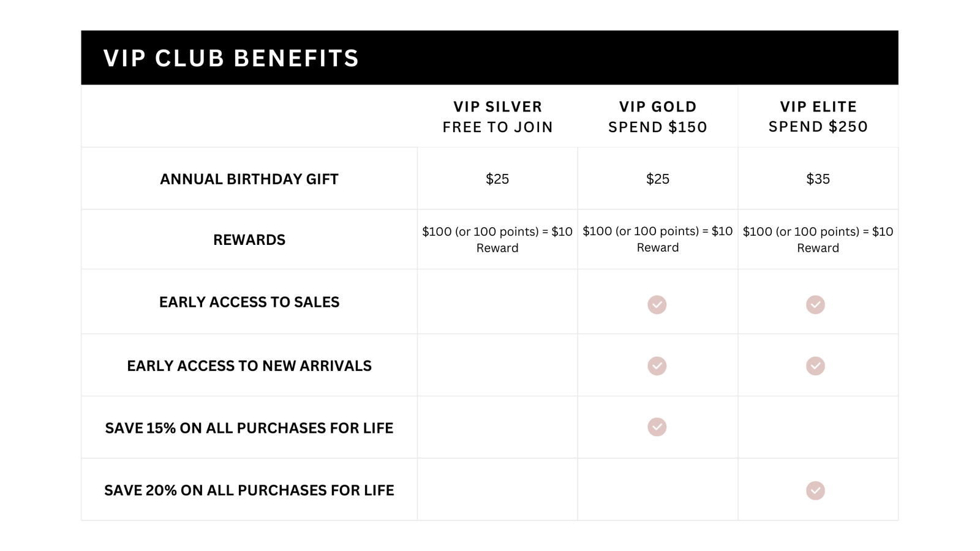The width and height of the screenshot is (980, 551).
Task: Click SAVE 20% ON ALL PURCHASES label
Action: [x=249, y=490]
